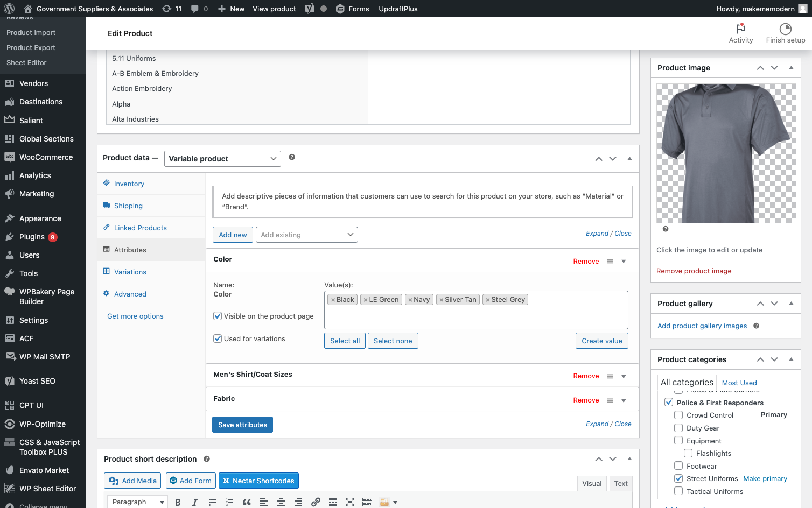Click the help icon beside product type
This screenshot has height=508, width=812.
[x=292, y=157]
